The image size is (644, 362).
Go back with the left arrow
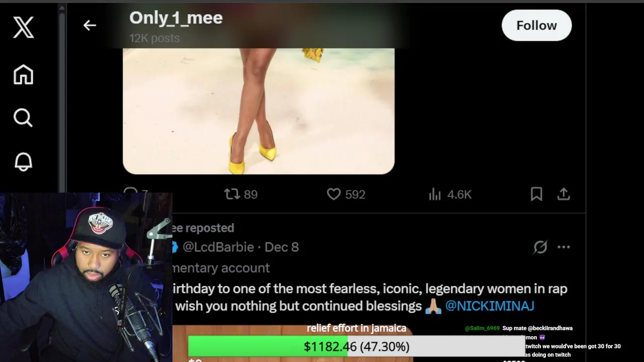coord(90,25)
